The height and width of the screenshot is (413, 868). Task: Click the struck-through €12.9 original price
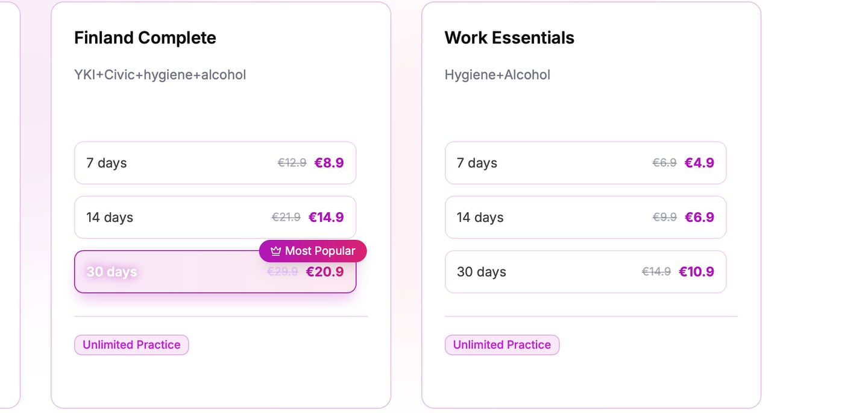click(292, 163)
